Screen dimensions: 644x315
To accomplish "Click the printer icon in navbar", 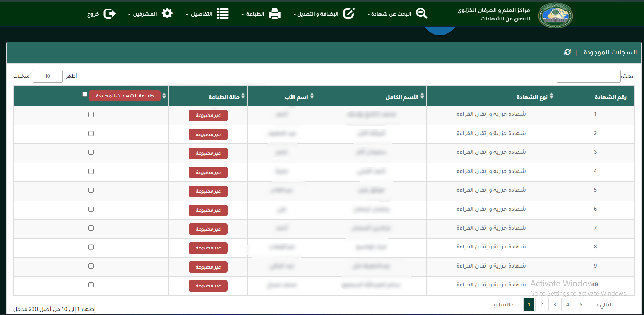I will [x=274, y=14].
